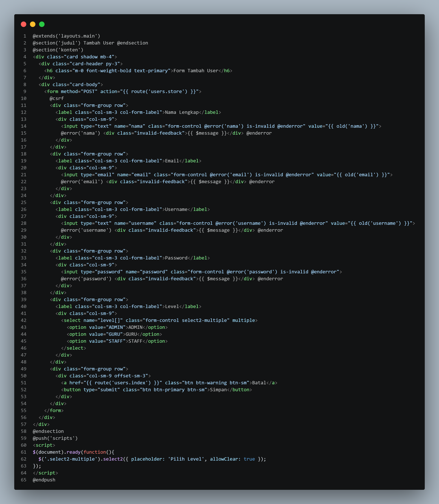Click "btn btn-primary btn-sm" class string

(x=175, y=390)
